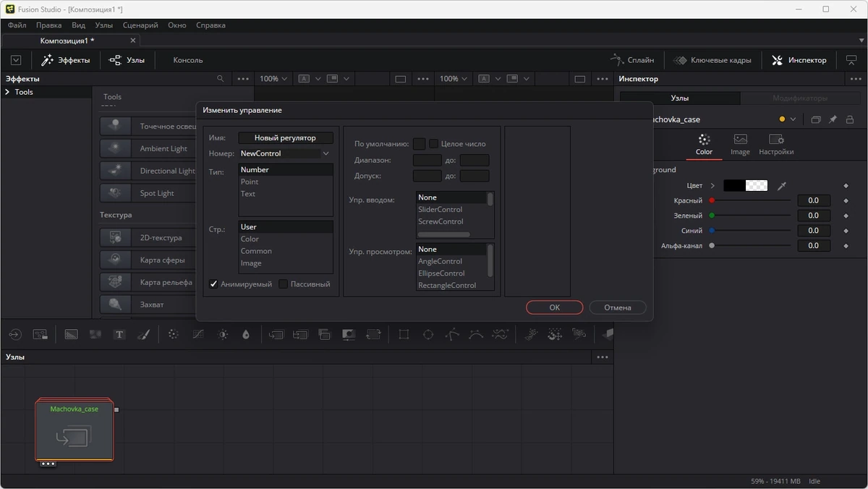The height and width of the screenshot is (489, 868).
Task: Toggle the Инспектор panel button
Action: (x=799, y=60)
